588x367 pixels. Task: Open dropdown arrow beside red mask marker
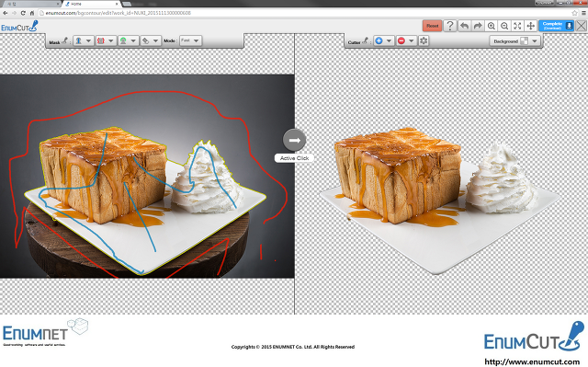(x=111, y=40)
